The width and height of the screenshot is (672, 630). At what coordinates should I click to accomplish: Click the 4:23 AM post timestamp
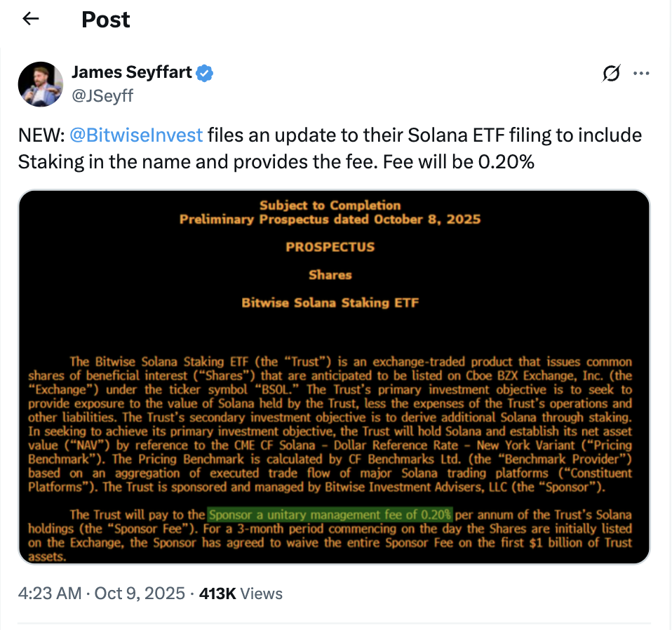pos(50,594)
